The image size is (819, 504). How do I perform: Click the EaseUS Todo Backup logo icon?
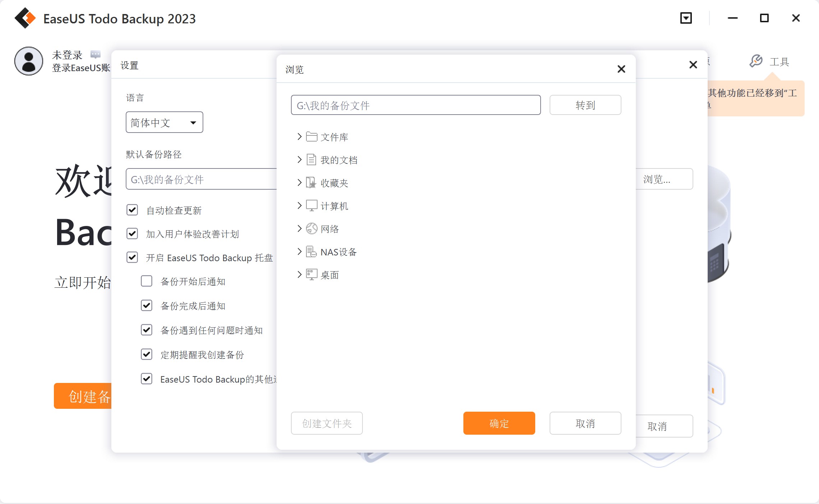pos(25,18)
